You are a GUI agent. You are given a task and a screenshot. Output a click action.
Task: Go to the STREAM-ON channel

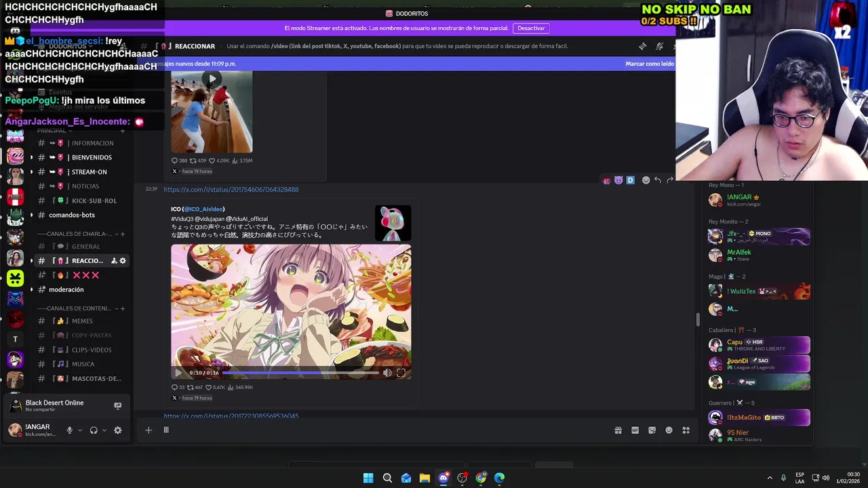pyautogui.click(x=81, y=171)
